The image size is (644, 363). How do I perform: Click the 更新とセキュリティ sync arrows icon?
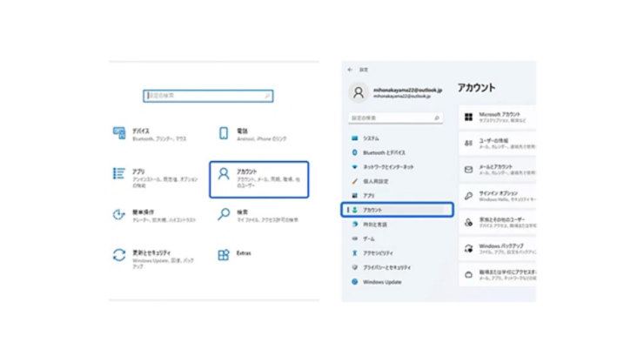120,254
